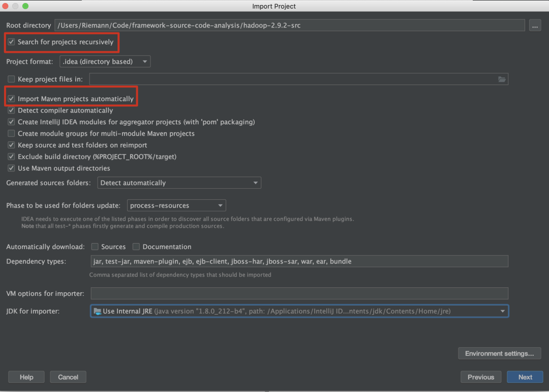Click the Dependency types text field

tap(299, 261)
